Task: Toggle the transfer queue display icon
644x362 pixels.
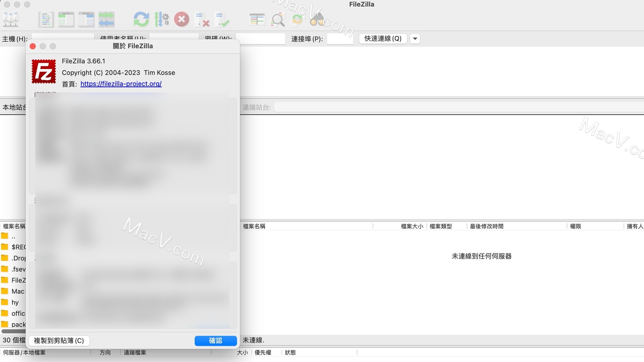Action: (106, 19)
